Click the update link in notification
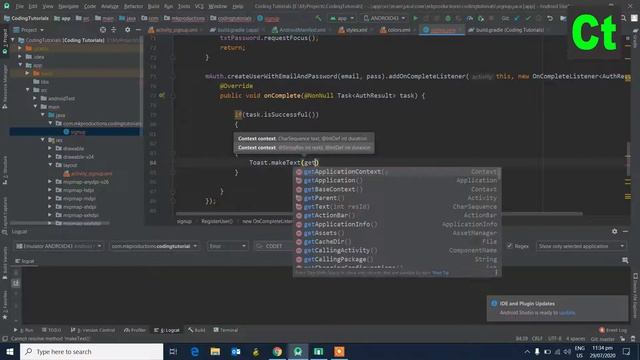This screenshot has width=640, height=360. click(x=567, y=313)
